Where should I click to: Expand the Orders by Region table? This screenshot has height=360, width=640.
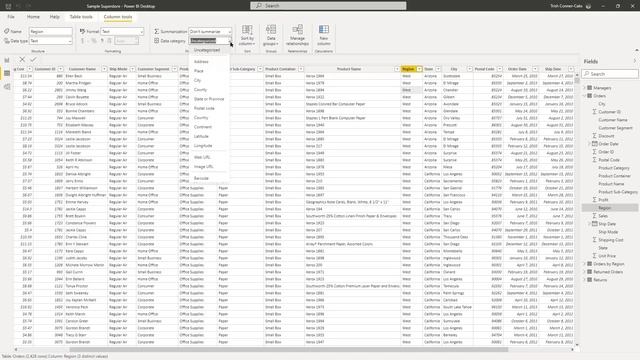[x=584, y=264]
